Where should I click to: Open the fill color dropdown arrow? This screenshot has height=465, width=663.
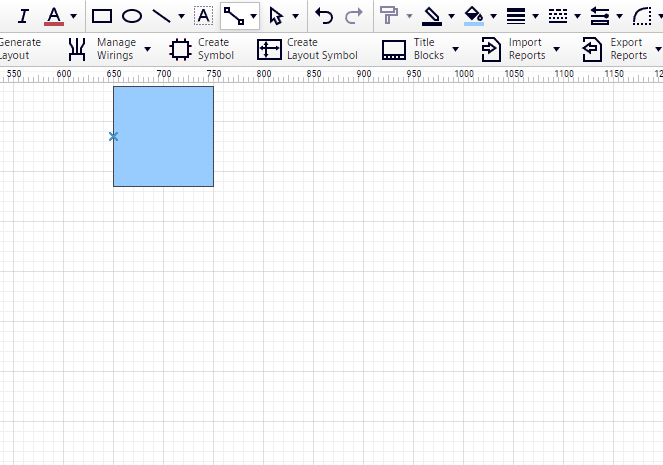(x=493, y=16)
